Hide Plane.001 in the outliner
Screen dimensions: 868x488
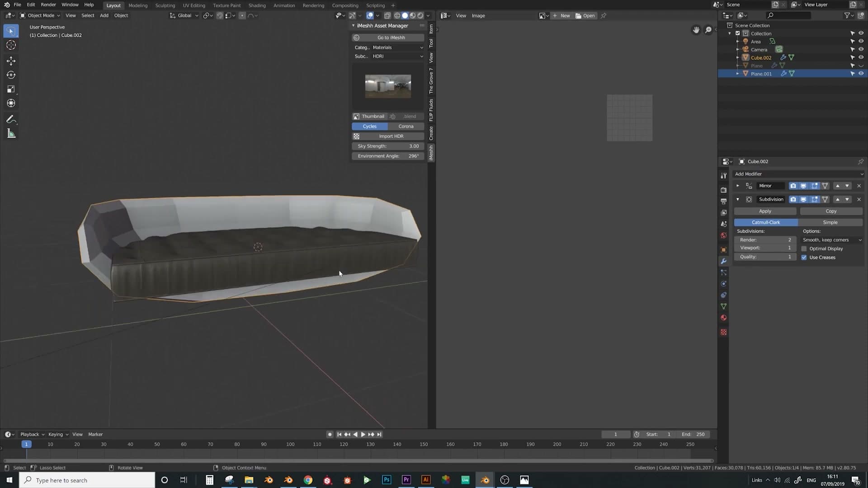pos(861,74)
